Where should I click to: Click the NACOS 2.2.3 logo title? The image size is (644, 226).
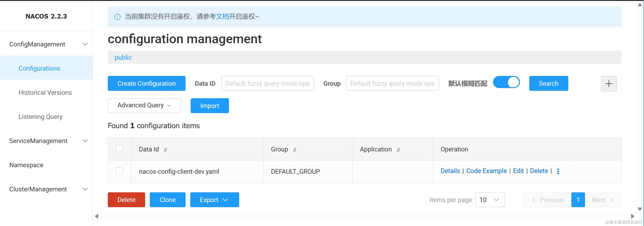click(46, 16)
